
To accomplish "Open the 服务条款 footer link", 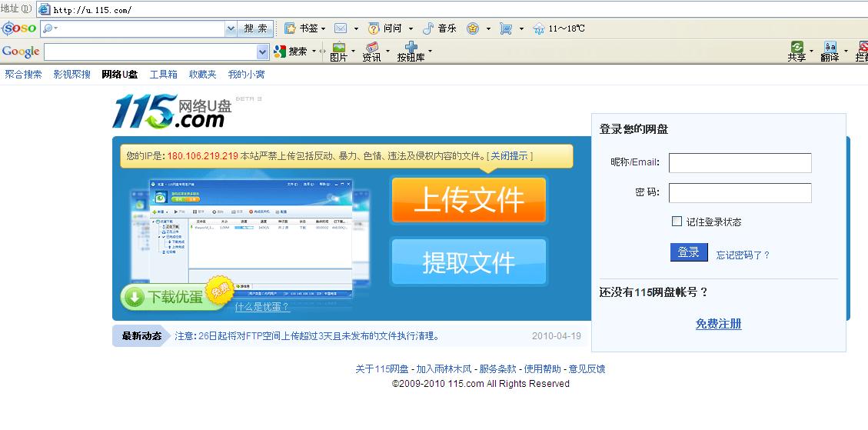I will (x=497, y=369).
